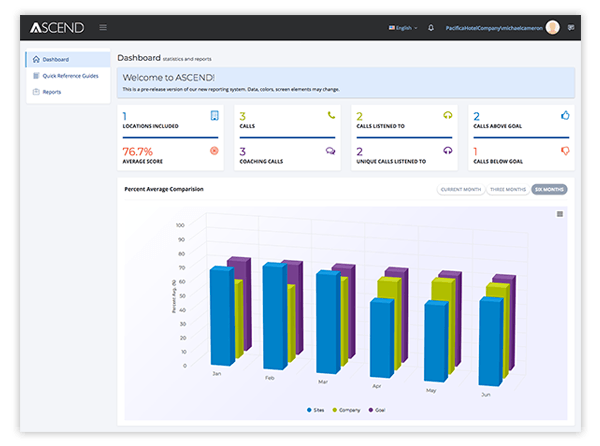
Task: Click the Welcome to ASCEND! heading
Action: [168, 78]
